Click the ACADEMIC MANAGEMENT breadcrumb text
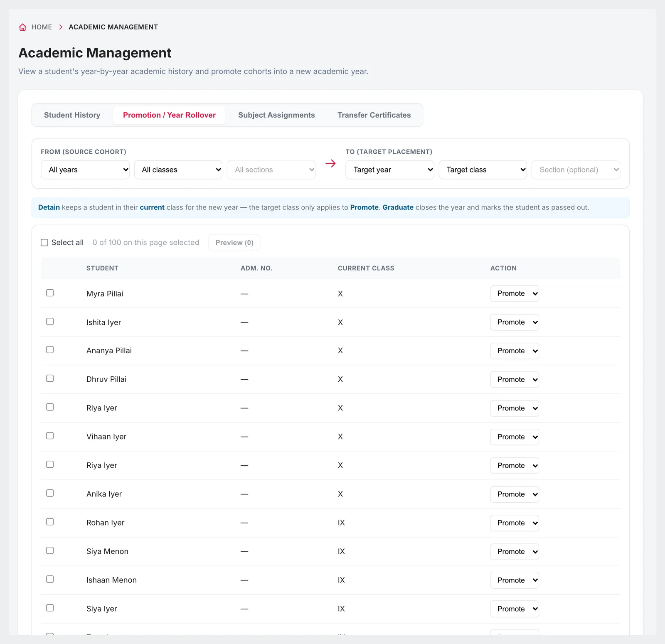 (x=113, y=27)
